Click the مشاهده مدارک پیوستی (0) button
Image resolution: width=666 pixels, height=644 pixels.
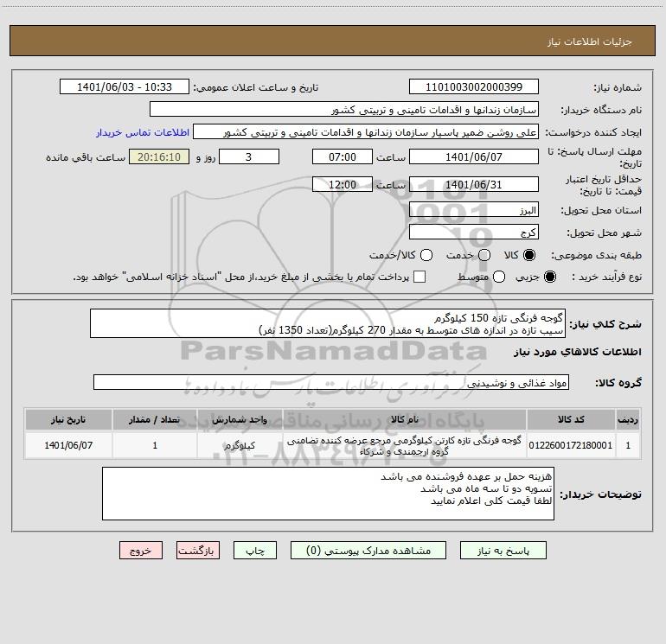[368, 551]
